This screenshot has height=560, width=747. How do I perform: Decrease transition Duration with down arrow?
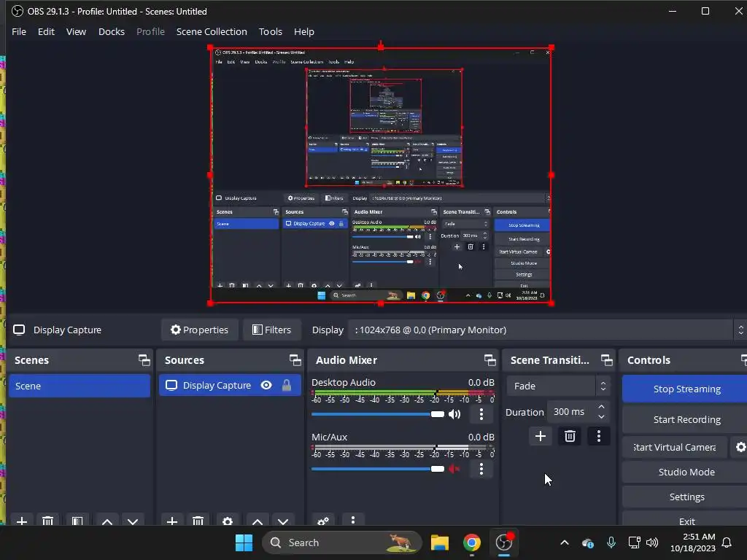[x=601, y=417]
